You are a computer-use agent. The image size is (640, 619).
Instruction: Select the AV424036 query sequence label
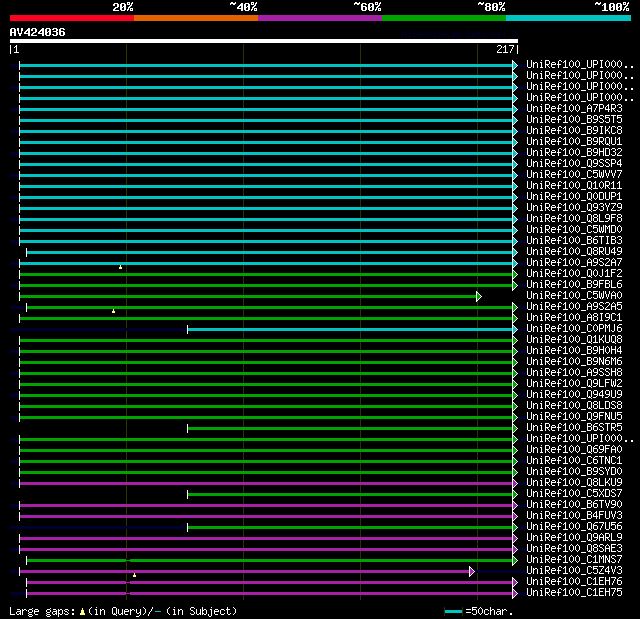(38, 32)
